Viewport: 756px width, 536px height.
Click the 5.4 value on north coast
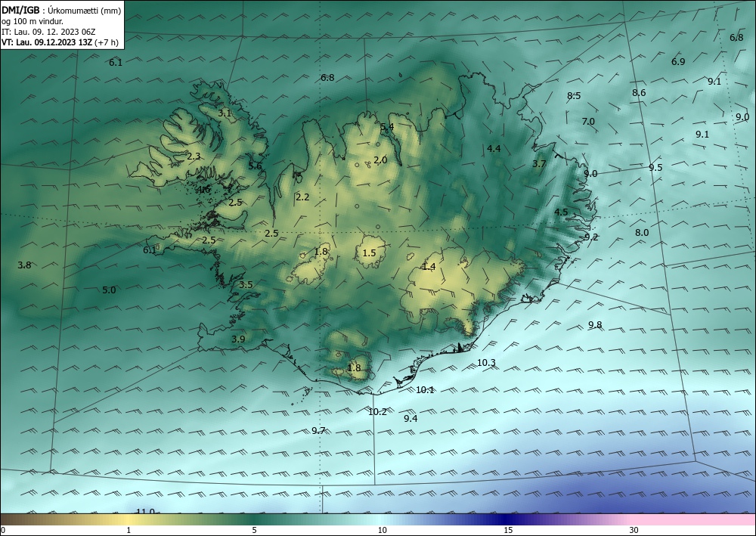pos(387,127)
